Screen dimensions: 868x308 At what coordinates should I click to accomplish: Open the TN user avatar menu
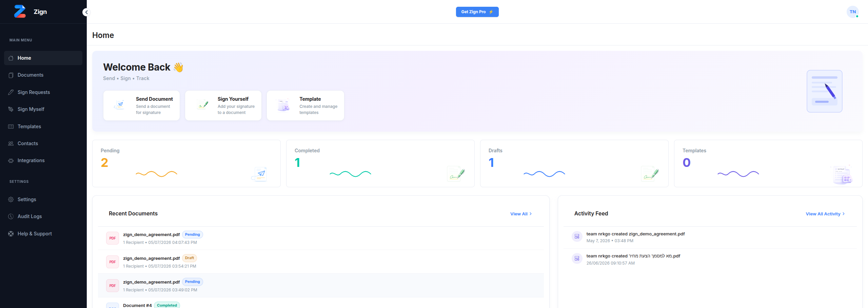[853, 12]
